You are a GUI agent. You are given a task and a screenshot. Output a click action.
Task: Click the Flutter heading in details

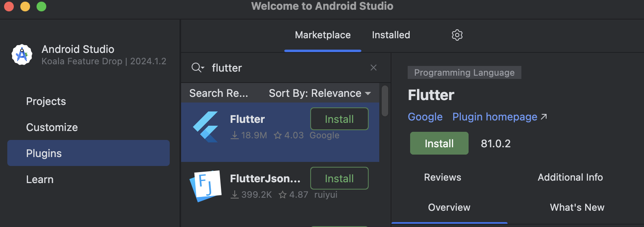(431, 95)
